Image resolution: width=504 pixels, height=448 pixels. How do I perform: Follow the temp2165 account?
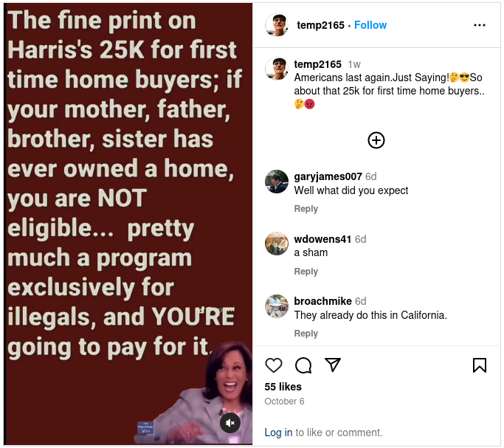(x=370, y=25)
